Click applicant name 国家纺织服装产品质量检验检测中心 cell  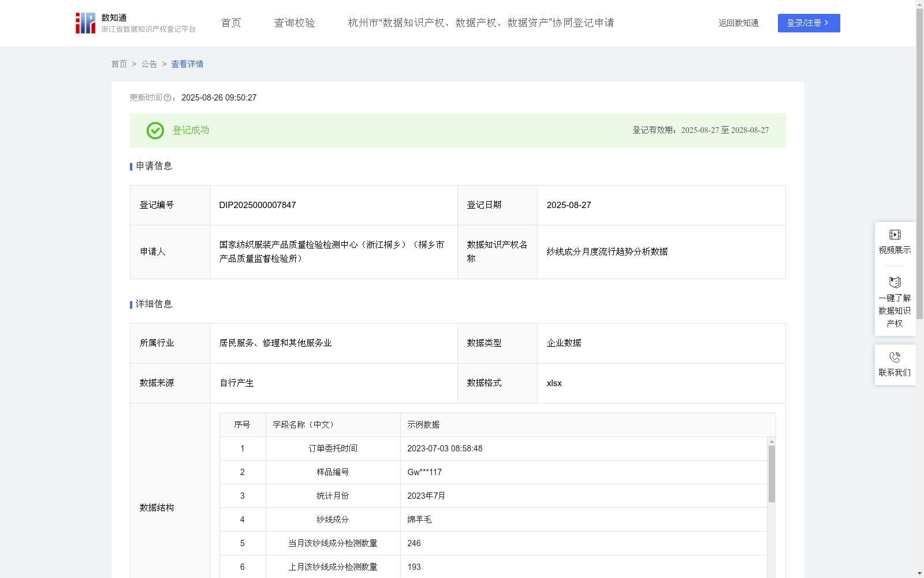point(334,252)
